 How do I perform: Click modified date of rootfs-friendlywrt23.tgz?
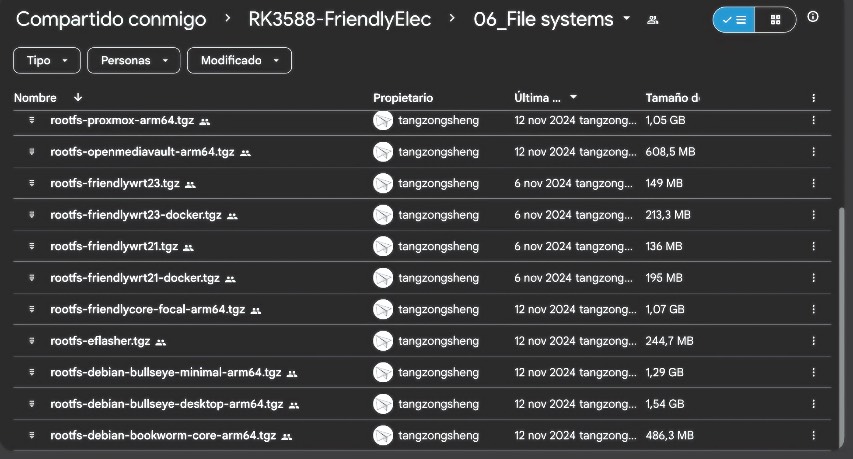tap(573, 183)
